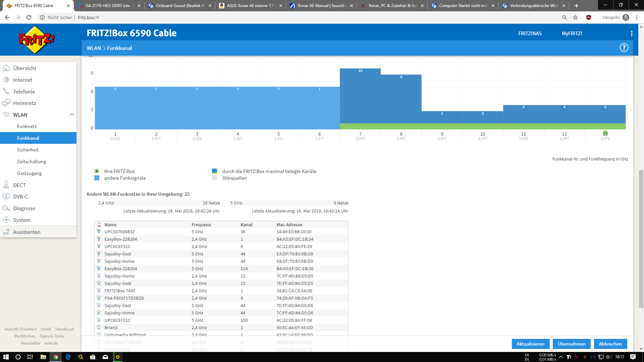Click the System icon in sidebar
Viewport: 644px width, 362px height.
[6, 220]
